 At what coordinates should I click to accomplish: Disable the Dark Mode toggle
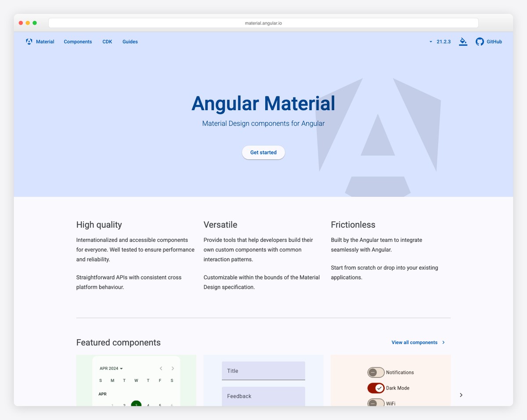(x=375, y=388)
